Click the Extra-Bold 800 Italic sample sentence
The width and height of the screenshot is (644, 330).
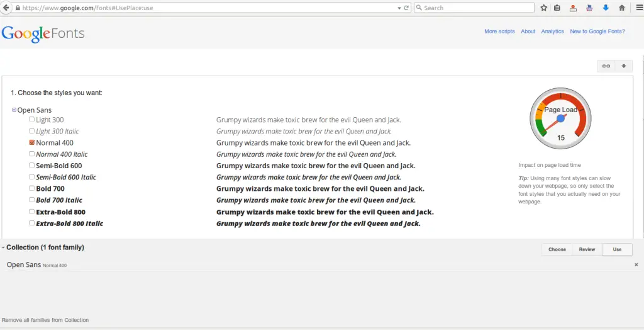(318, 224)
